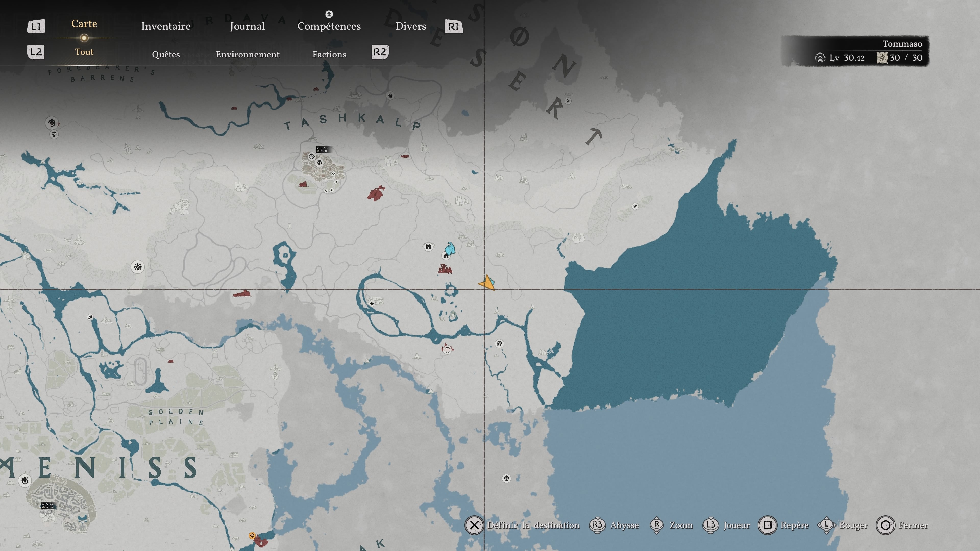980x551 pixels.
Task: Place a marker with Repère
Action: point(795,525)
